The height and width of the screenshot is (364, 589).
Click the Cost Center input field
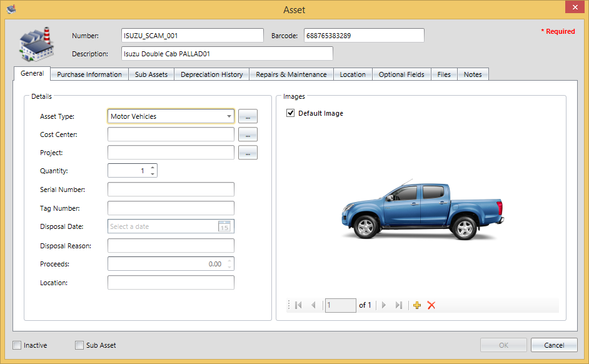coord(171,134)
